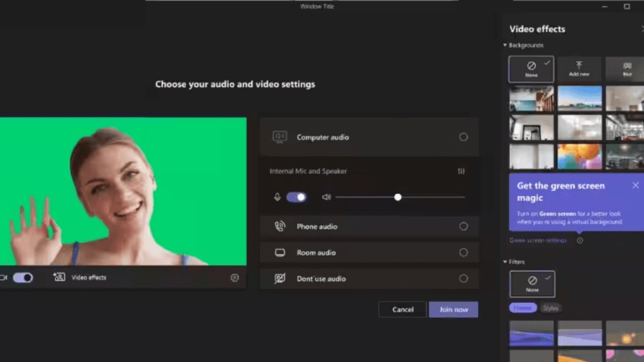Dismiss the green screen magic tip
Image resolution: width=644 pixels, height=362 pixels.
[635, 185]
